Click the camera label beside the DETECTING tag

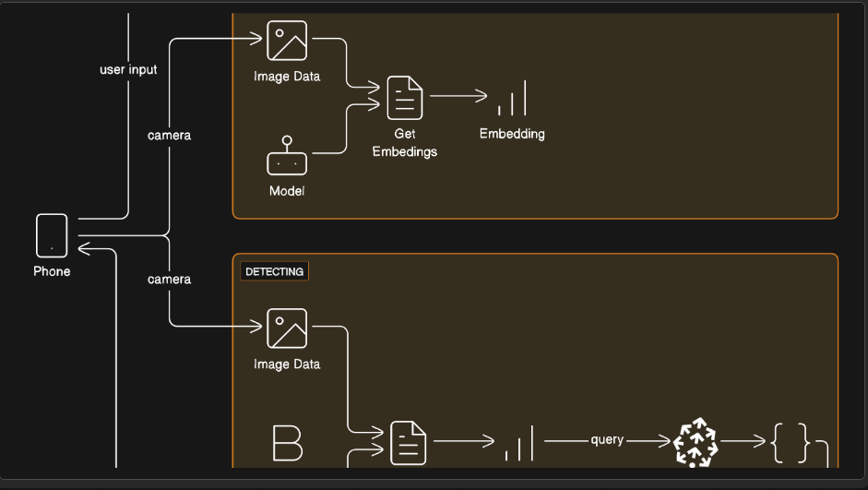click(x=170, y=279)
